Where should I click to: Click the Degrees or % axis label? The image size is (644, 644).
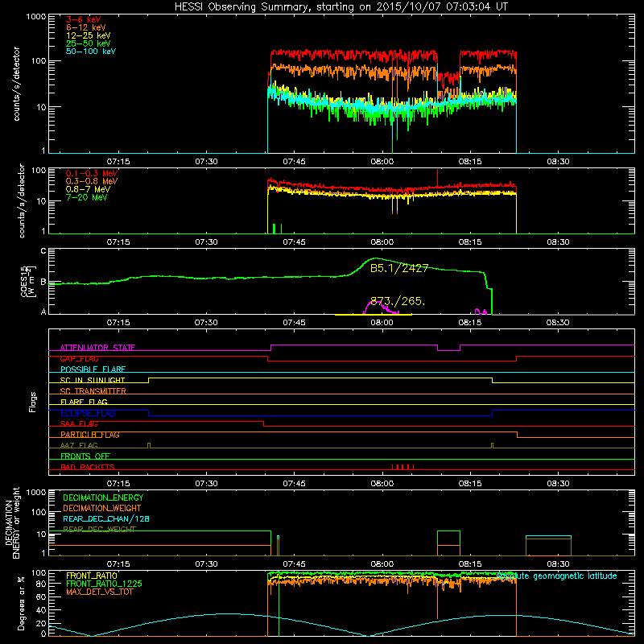[21, 603]
